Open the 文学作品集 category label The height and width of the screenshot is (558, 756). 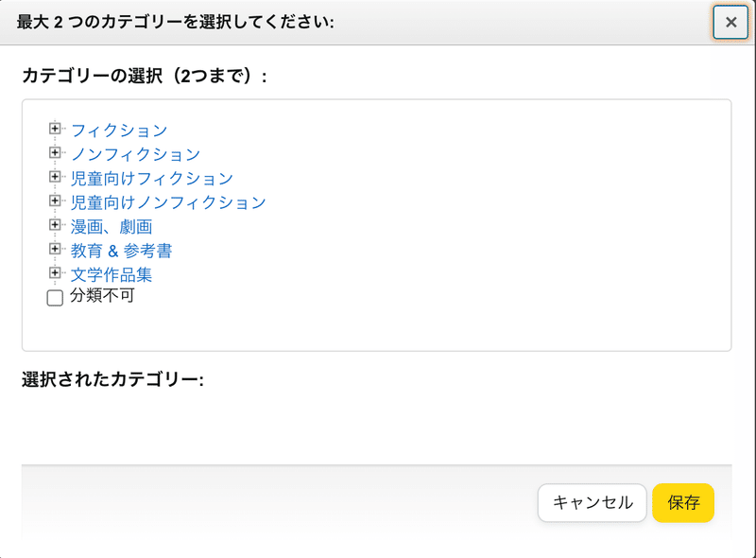tap(112, 275)
